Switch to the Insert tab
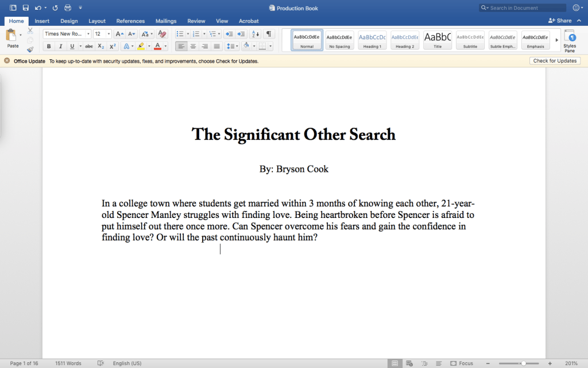588x368 pixels. pos(42,21)
